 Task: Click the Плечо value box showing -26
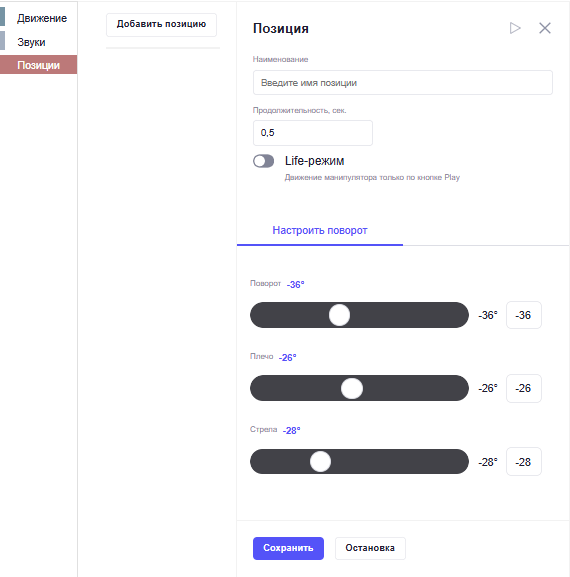[x=524, y=388]
